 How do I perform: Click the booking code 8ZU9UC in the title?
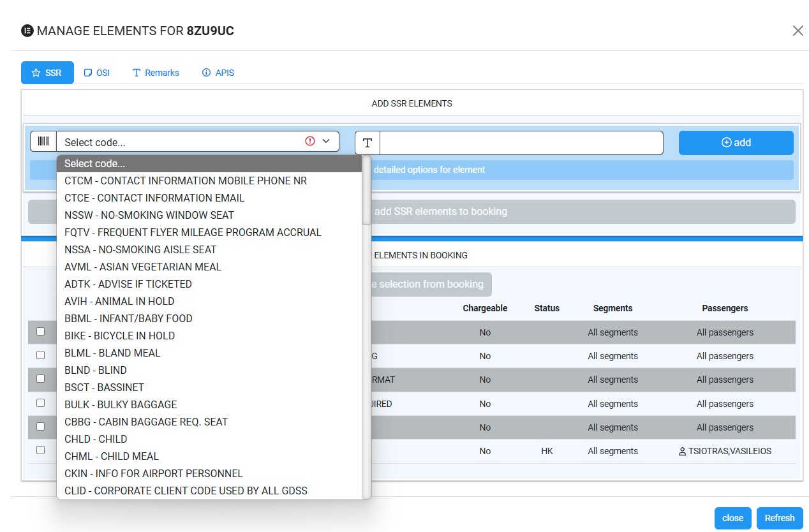(x=211, y=31)
